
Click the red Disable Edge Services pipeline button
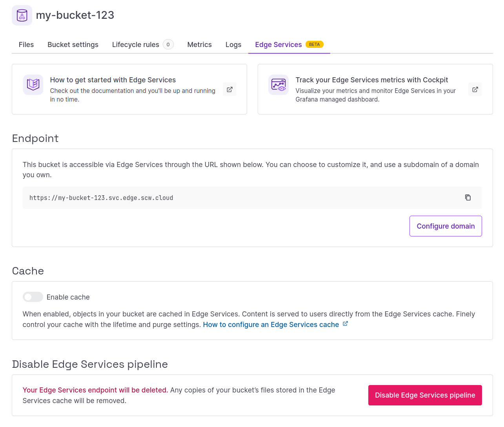coord(425,395)
